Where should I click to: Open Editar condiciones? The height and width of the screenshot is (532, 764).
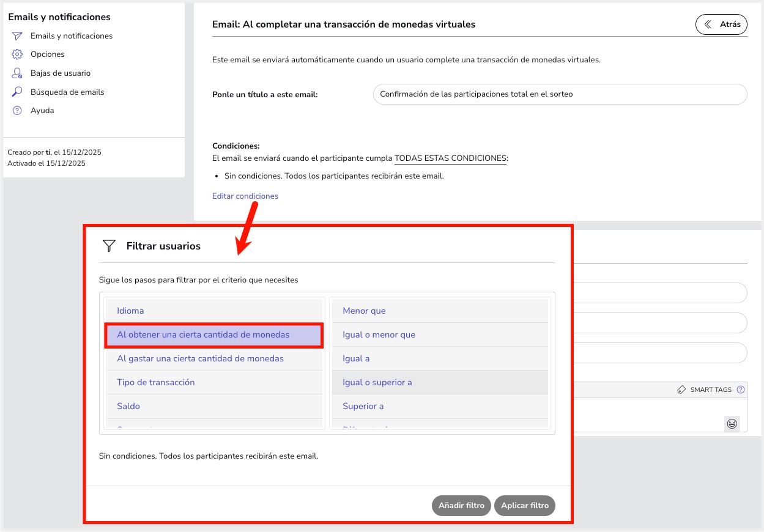245,196
